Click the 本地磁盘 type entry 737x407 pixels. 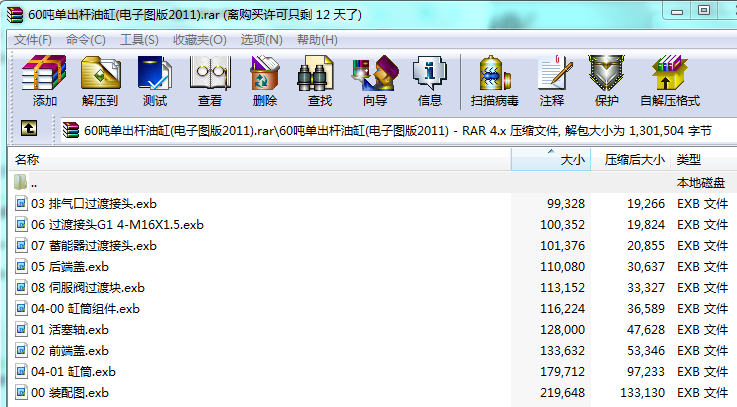(x=701, y=182)
